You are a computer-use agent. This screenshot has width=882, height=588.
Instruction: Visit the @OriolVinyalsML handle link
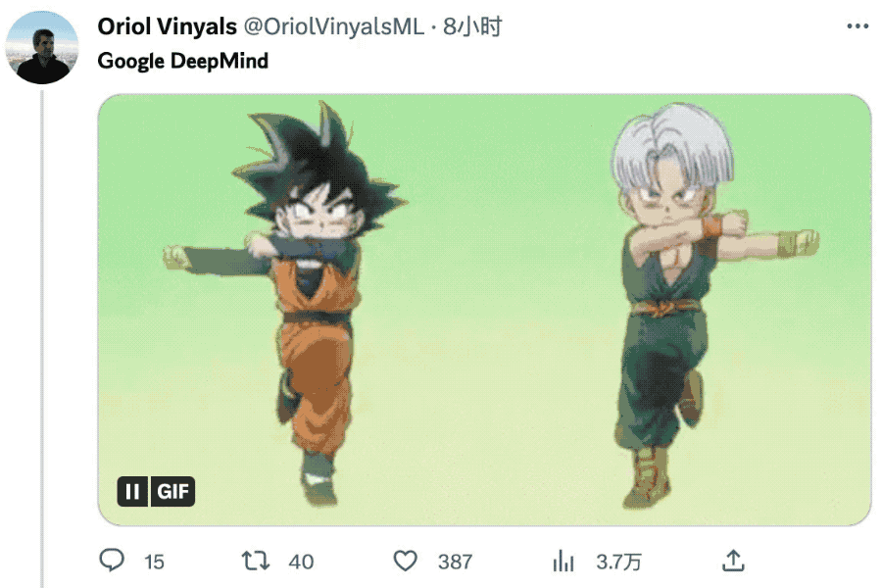(x=333, y=26)
